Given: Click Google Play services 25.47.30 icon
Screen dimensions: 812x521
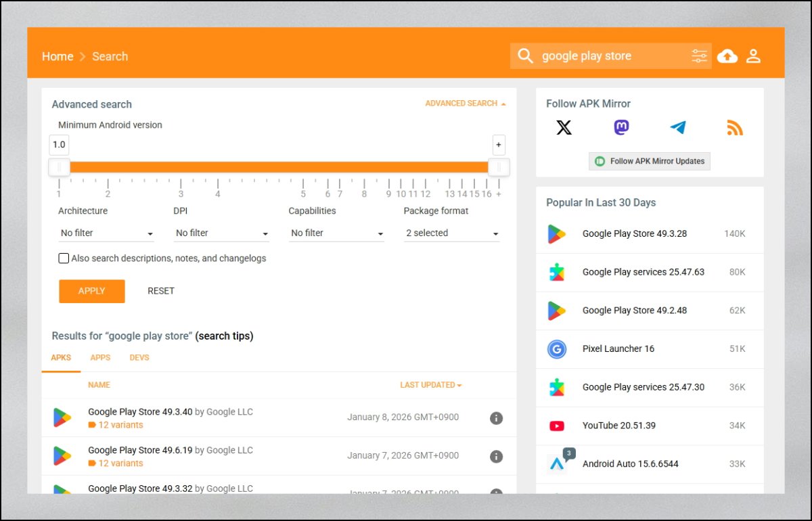Looking at the screenshot, I should coord(557,387).
